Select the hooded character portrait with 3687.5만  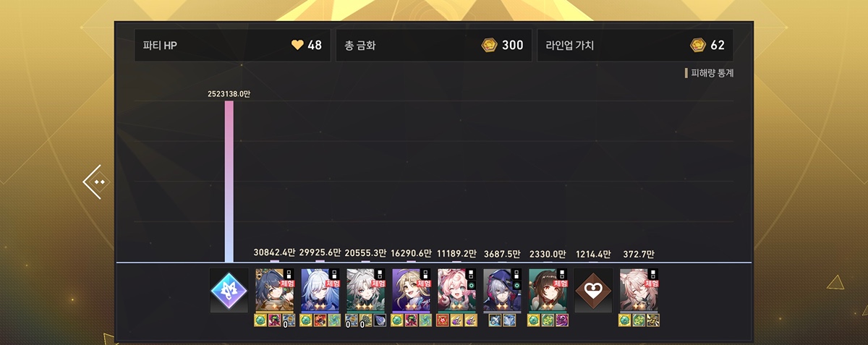502,291
